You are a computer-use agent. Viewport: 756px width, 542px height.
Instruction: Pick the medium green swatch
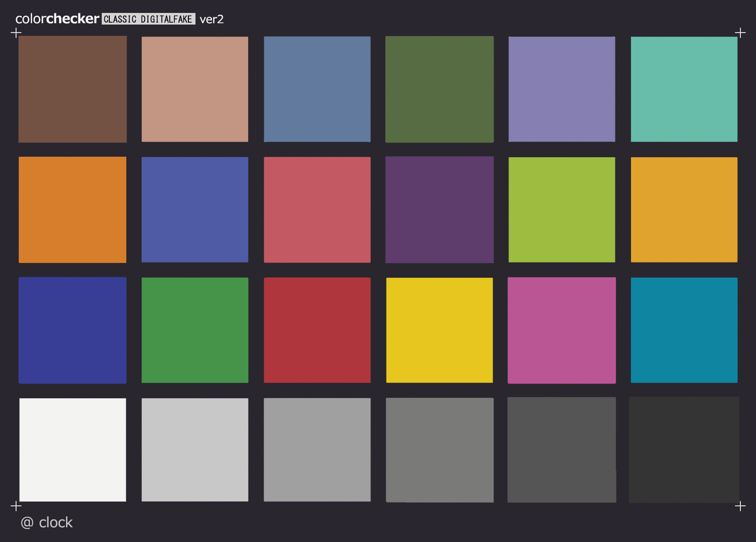(x=195, y=330)
